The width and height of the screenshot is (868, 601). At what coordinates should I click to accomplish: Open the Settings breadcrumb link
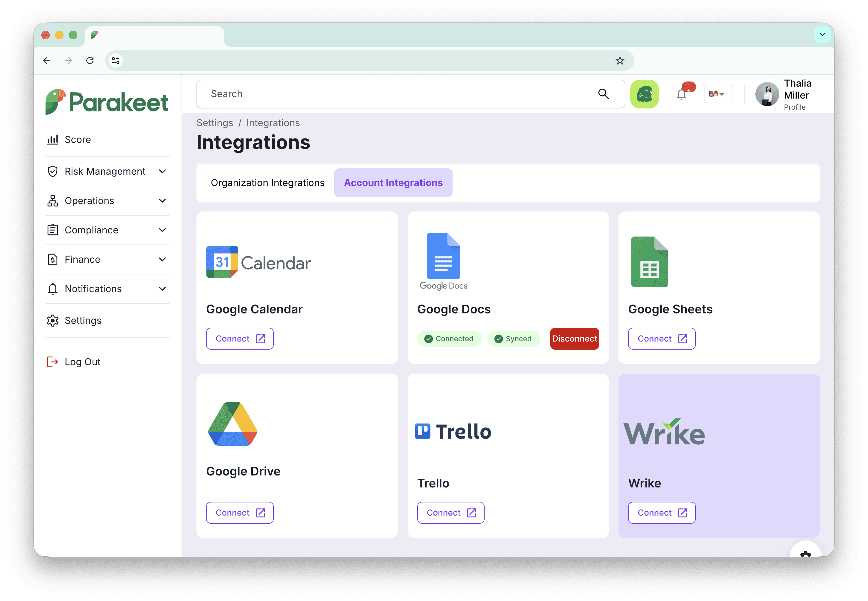[214, 123]
